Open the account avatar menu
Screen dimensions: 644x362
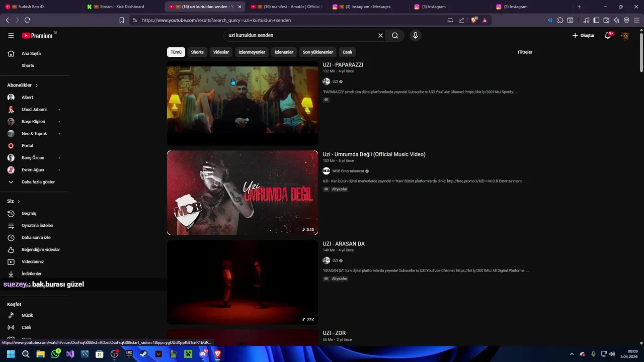tap(625, 36)
